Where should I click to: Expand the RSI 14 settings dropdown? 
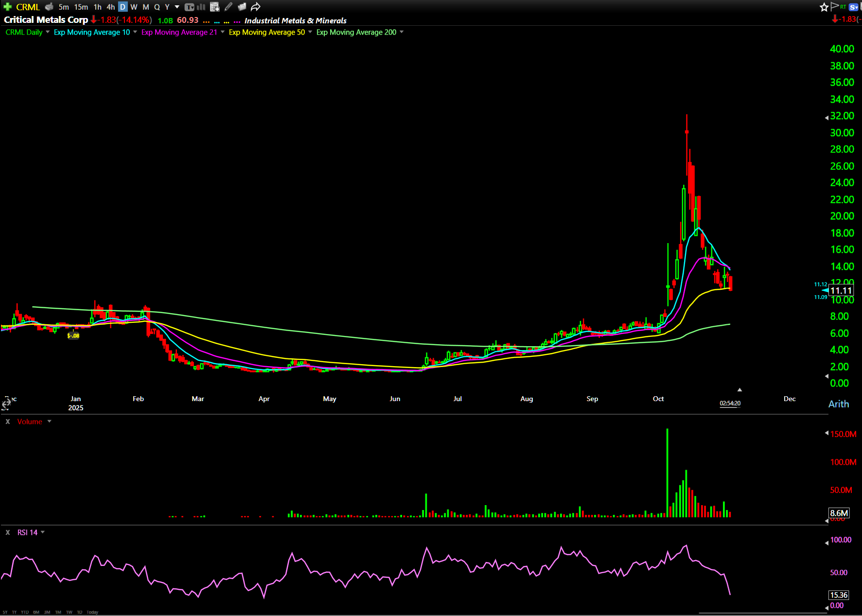[x=43, y=532]
